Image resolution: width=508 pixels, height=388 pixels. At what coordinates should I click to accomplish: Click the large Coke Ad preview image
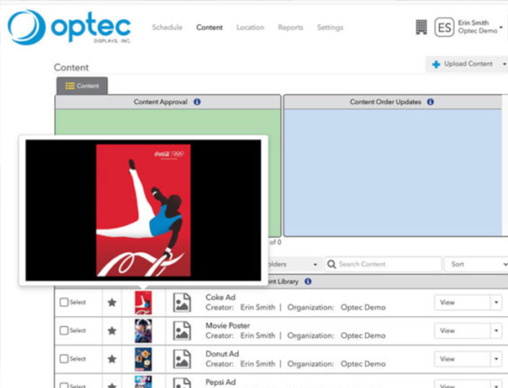[143, 210]
